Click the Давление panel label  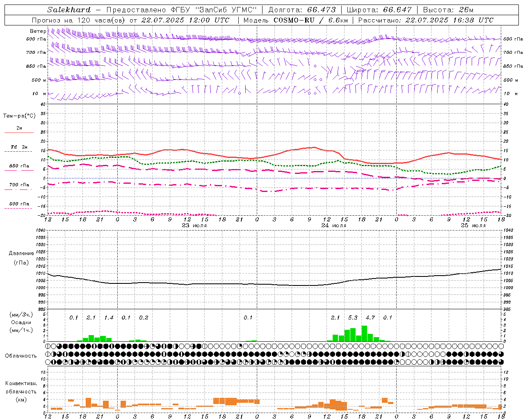21,253
